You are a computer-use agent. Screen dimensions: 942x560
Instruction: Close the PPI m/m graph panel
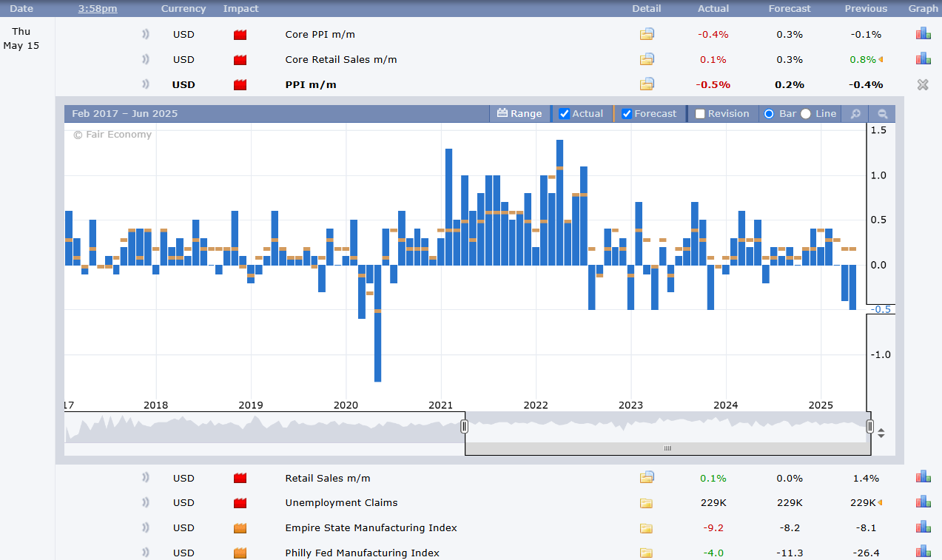tap(923, 84)
